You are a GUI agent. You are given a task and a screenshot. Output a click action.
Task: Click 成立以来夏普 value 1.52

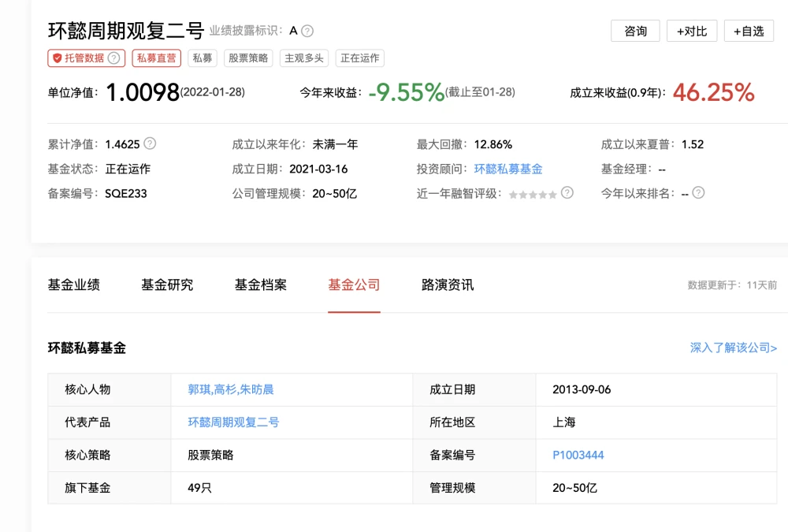(x=693, y=145)
